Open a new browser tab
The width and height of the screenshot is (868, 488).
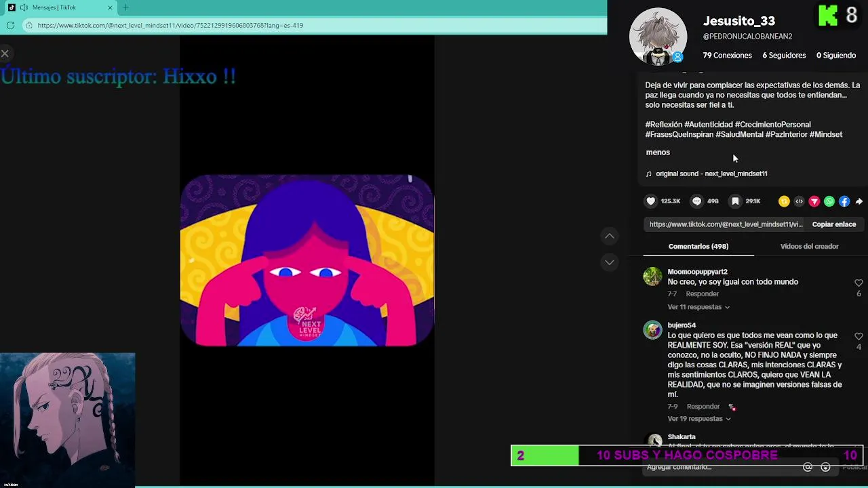[125, 7]
